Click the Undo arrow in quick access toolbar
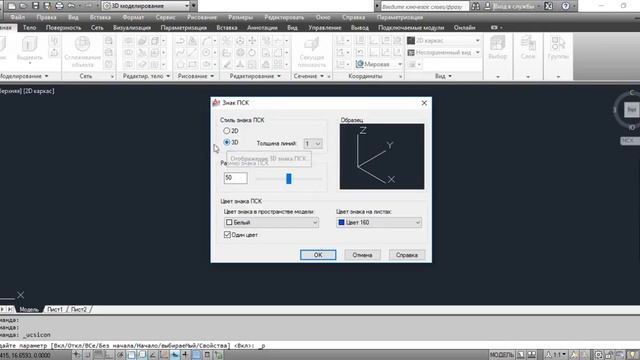 pos(71,6)
